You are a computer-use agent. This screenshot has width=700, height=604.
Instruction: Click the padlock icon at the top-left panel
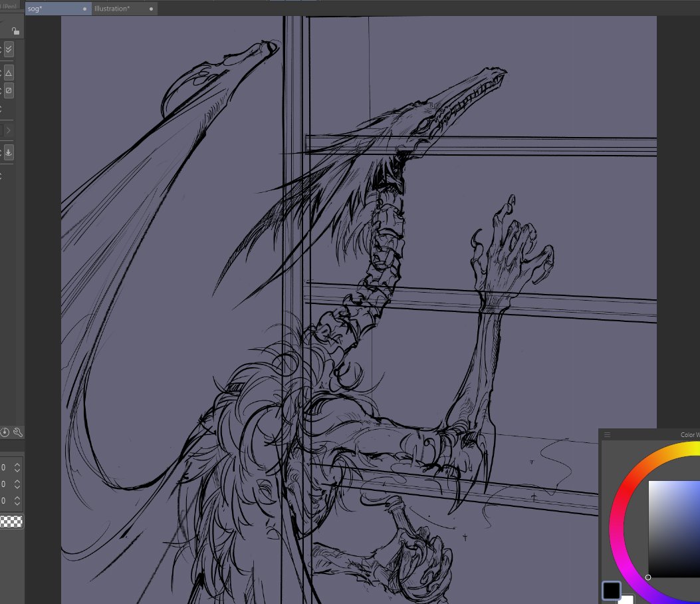15,31
